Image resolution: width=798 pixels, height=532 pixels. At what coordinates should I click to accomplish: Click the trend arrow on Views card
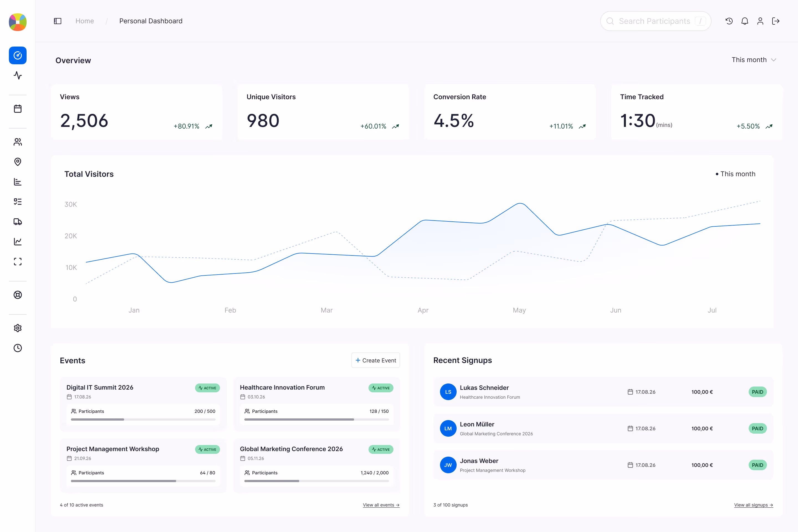[x=209, y=126]
